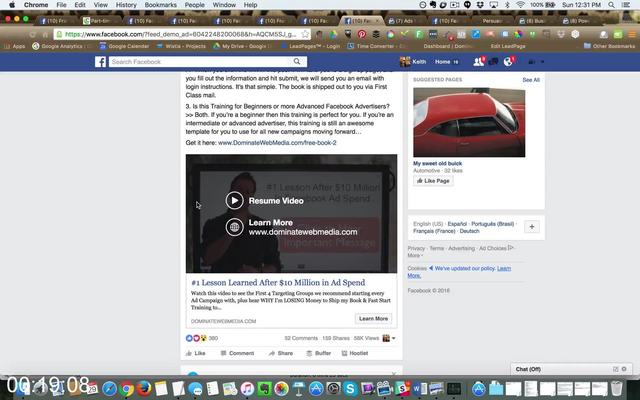Click the round play icon beside Resume Video
Viewport: 640px width, 400px height.
[234, 200]
